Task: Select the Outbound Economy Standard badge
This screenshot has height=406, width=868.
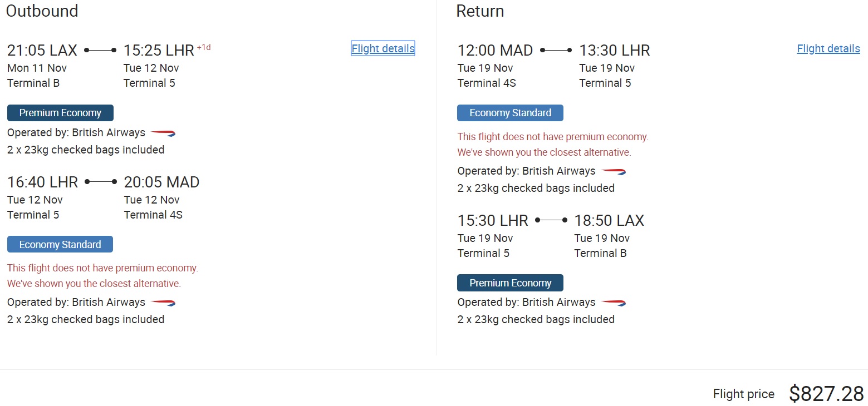Action: click(60, 245)
